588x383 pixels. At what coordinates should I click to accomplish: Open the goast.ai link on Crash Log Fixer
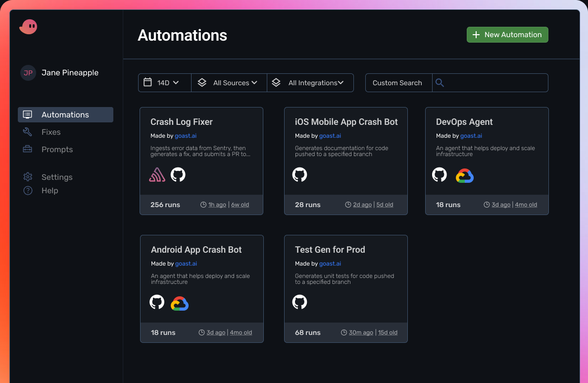[x=186, y=135]
